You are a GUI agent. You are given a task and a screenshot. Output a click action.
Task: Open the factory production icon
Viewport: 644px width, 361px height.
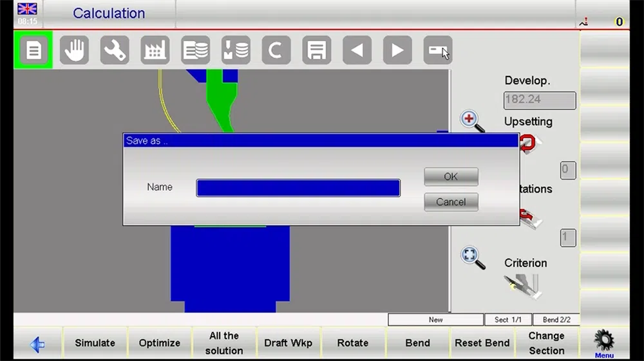[155, 50]
